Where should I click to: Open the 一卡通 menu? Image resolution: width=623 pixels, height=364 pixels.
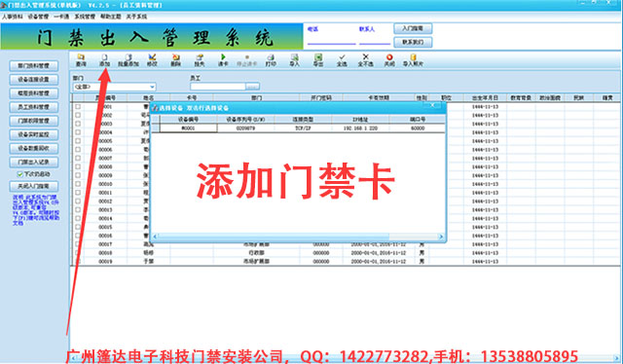point(61,17)
